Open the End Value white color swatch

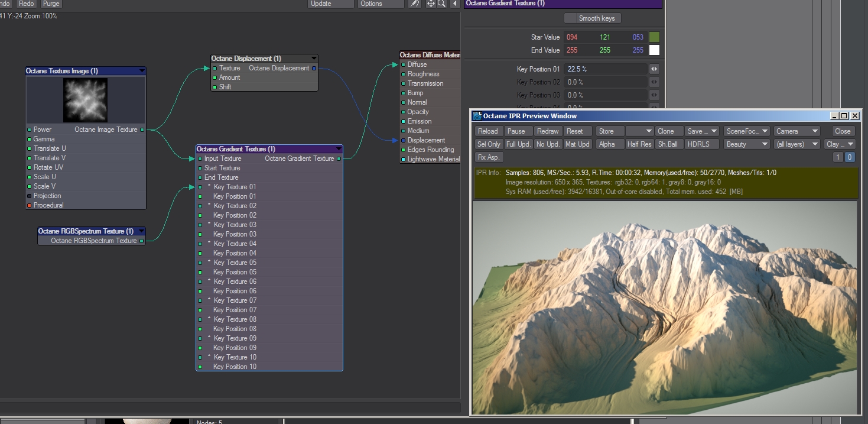click(654, 50)
